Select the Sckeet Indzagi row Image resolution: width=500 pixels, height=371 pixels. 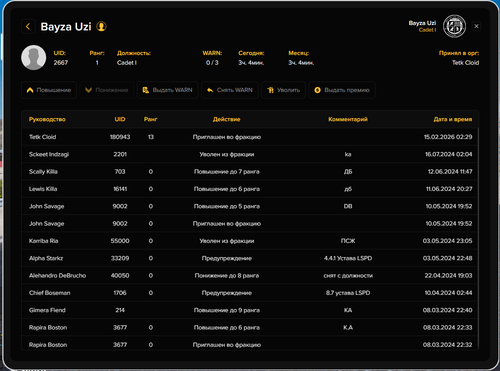(250, 154)
